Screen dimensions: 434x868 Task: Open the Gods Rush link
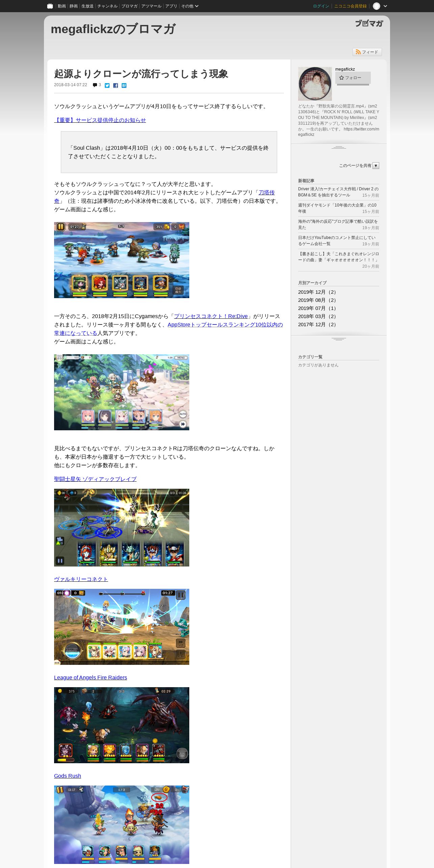[68, 776]
